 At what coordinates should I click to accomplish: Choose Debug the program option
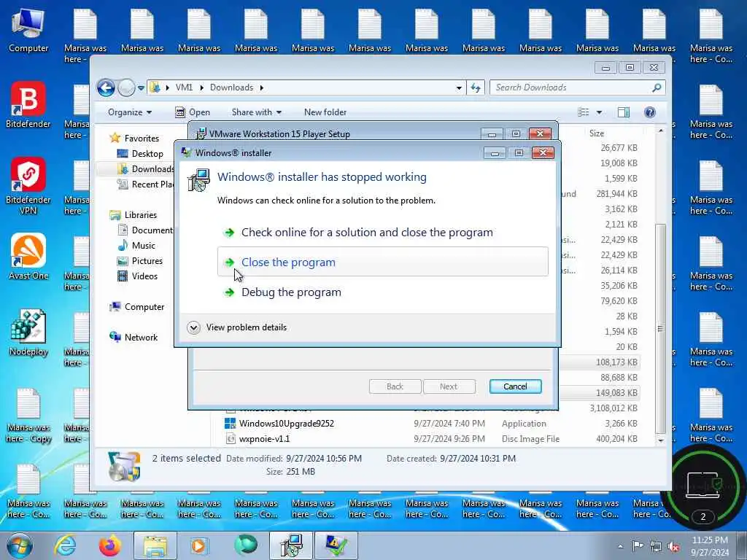tap(291, 292)
